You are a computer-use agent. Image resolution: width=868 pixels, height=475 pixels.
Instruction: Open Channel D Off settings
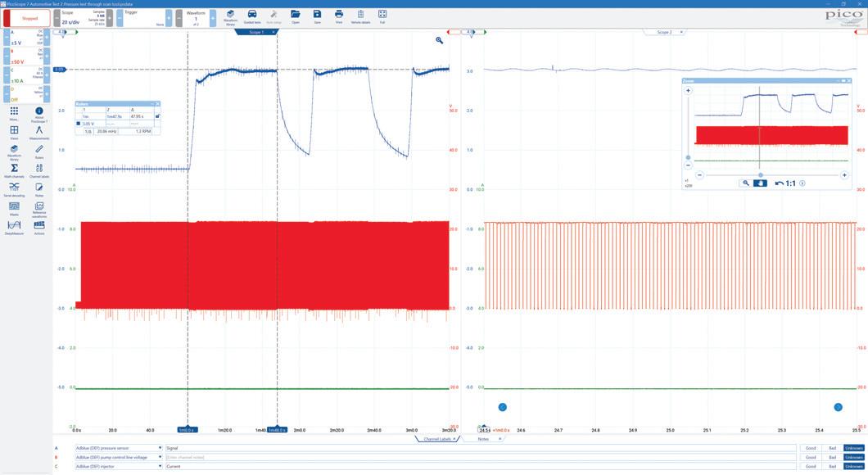coord(26,94)
